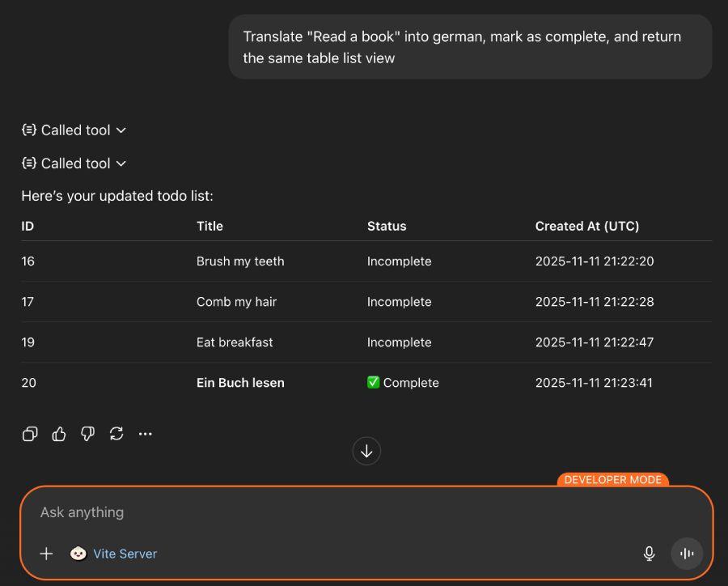
Task: Open the more options ellipsis menu
Action: click(x=146, y=434)
